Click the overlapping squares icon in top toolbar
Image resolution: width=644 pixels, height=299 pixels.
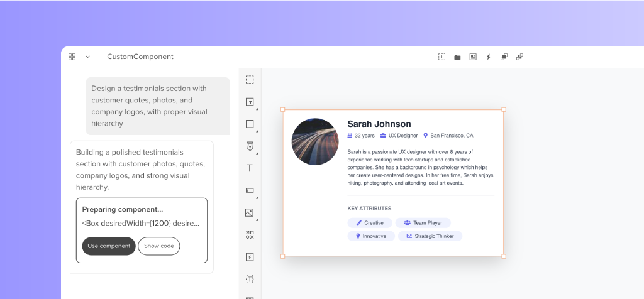click(x=504, y=57)
